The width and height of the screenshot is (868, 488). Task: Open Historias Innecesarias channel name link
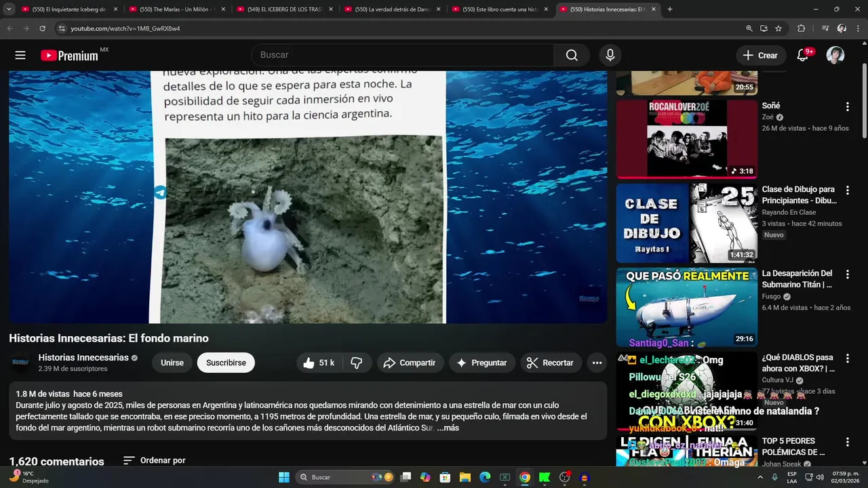point(83,358)
